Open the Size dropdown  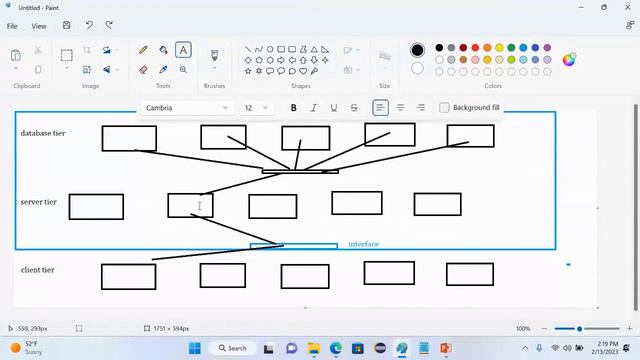[x=384, y=59]
